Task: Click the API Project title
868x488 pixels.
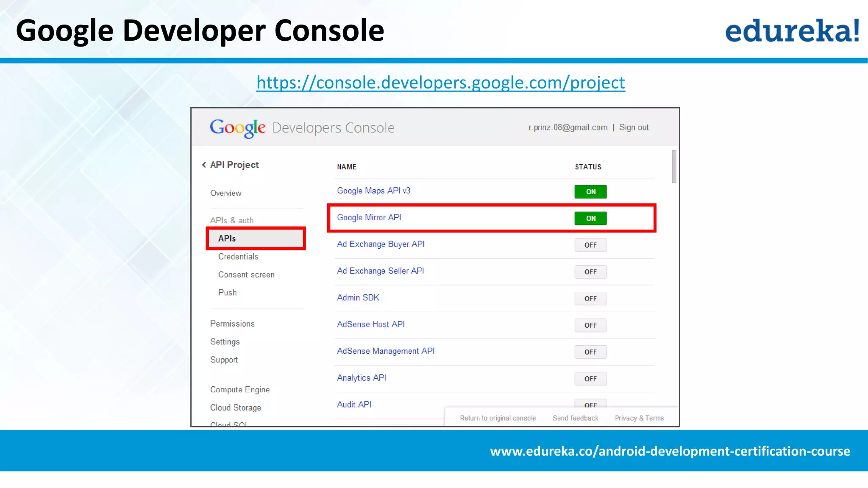Action: click(x=234, y=165)
